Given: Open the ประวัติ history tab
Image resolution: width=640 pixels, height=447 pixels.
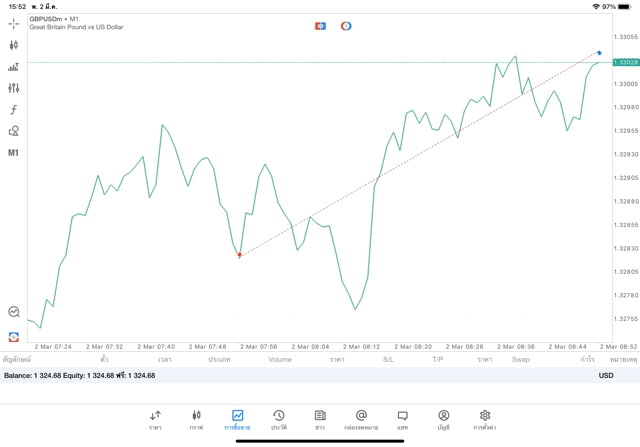Looking at the screenshot, I should pos(279,419).
